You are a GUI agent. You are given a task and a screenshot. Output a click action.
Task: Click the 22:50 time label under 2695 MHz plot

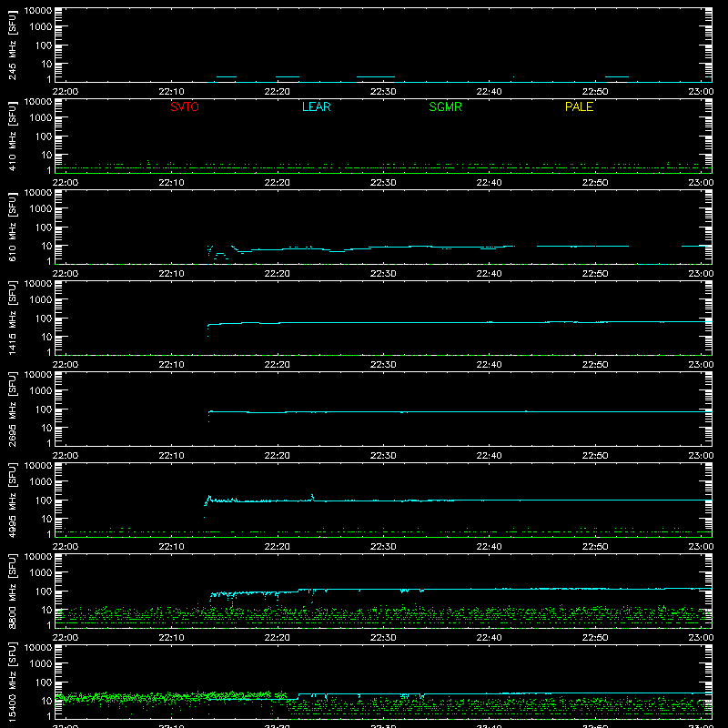595,456
